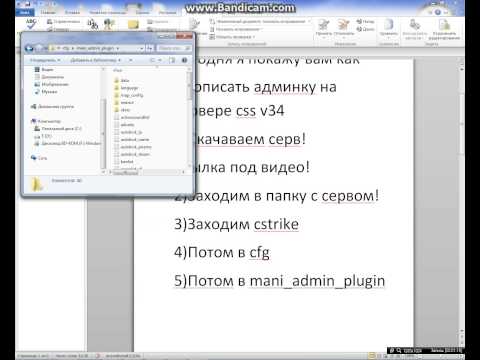Screen dimensions: 480x360
Task: Go to the previous change (Назад)
Action: tap(365, 22)
